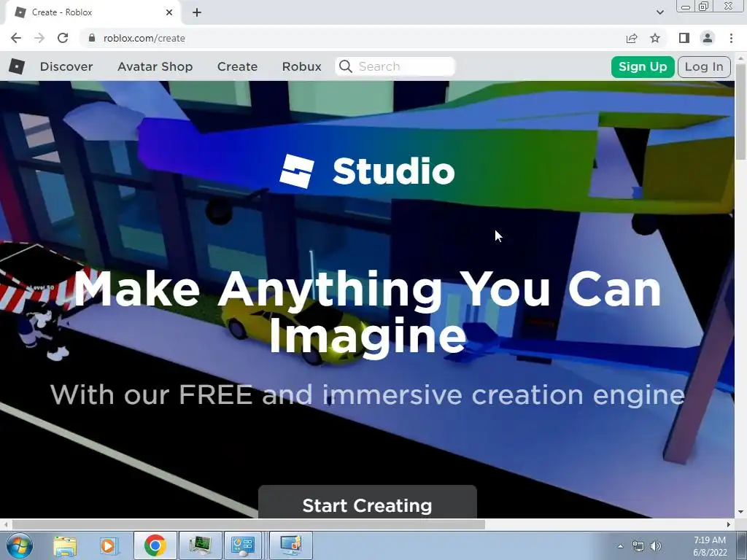Click the text "With our FREE and immersive creation engine"

click(x=368, y=394)
